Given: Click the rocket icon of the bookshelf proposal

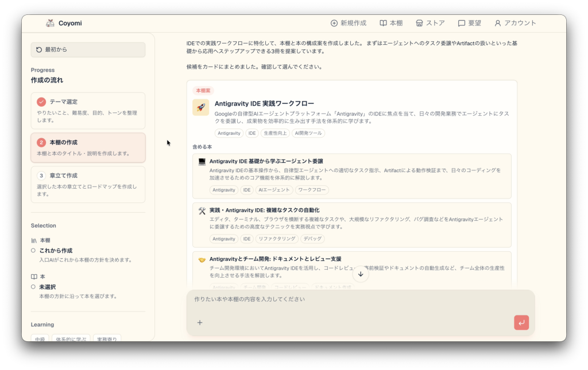Looking at the screenshot, I should (x=200, y=107).
